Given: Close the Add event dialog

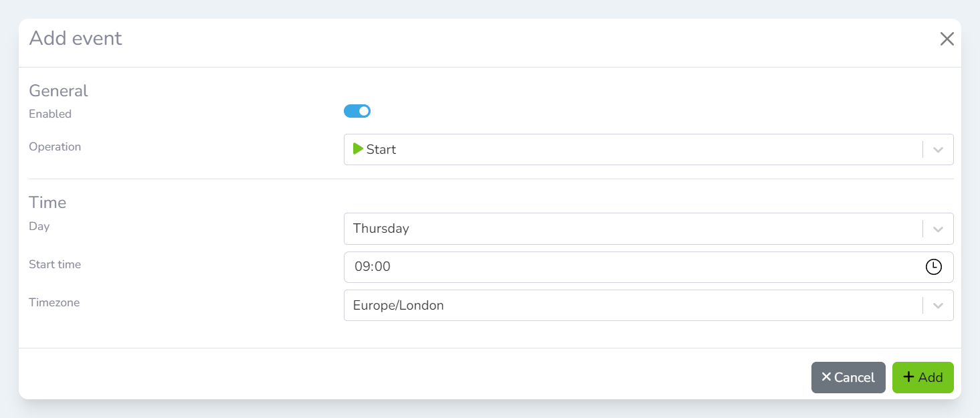Looking at the screenshot, I should (x=947, y=39).
